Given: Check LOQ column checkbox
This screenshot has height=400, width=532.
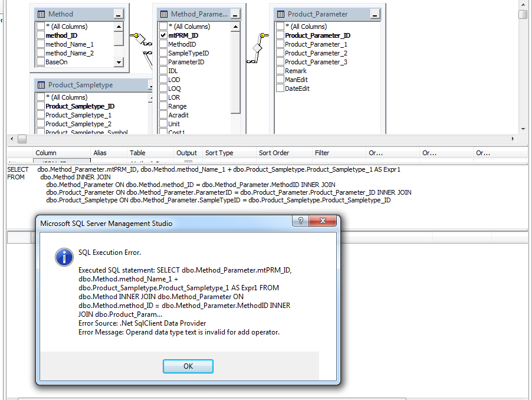Looking at the screenshot, I should 163,88.
